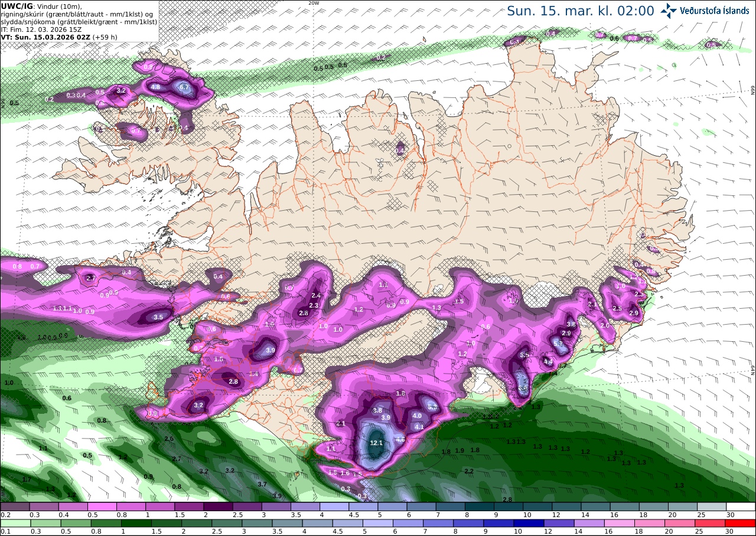Click the 2.2 value over the southern sea

pos(469,471)
